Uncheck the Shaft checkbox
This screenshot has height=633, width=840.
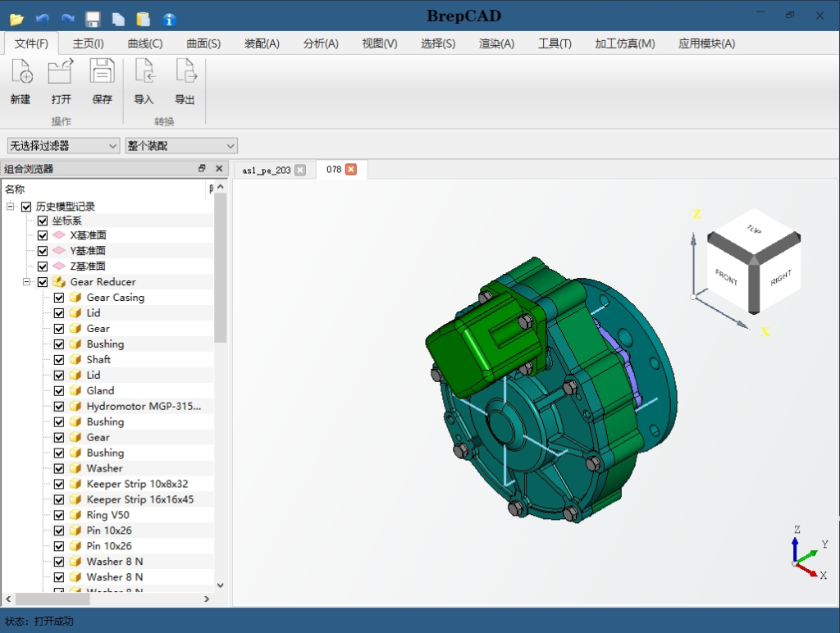59,359
